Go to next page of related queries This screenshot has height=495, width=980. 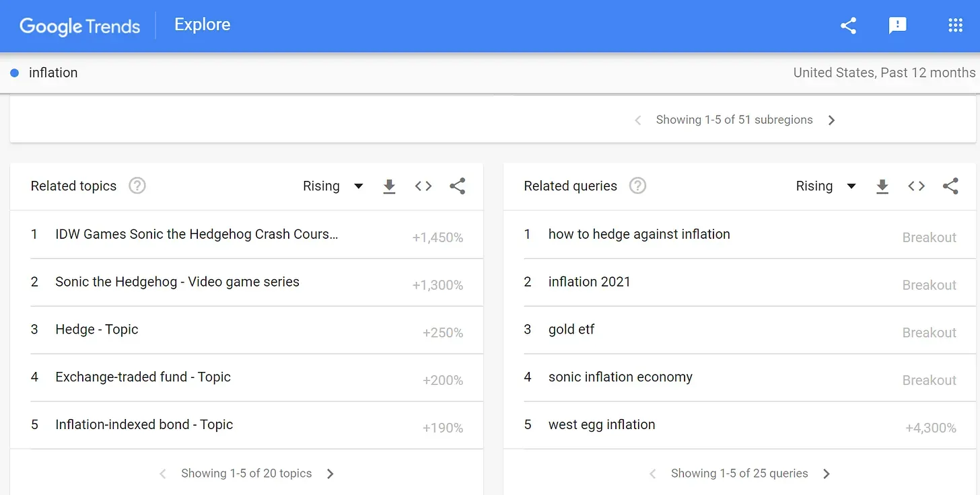(827, 473)
